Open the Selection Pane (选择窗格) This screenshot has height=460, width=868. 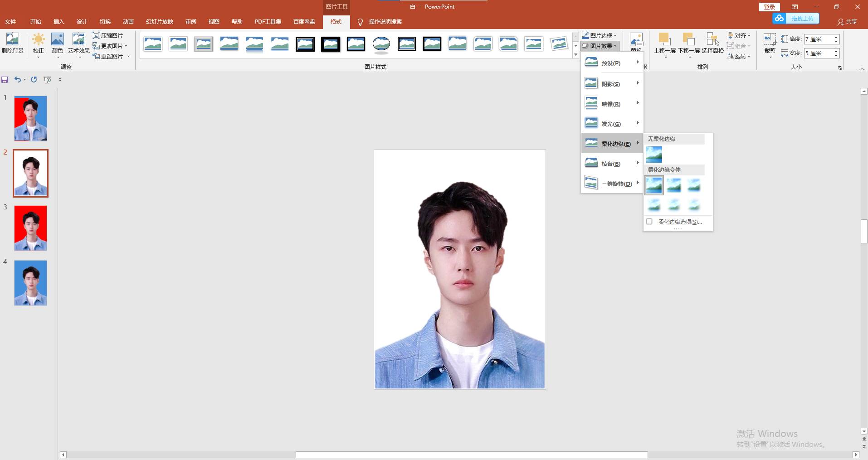click(712, 43)
